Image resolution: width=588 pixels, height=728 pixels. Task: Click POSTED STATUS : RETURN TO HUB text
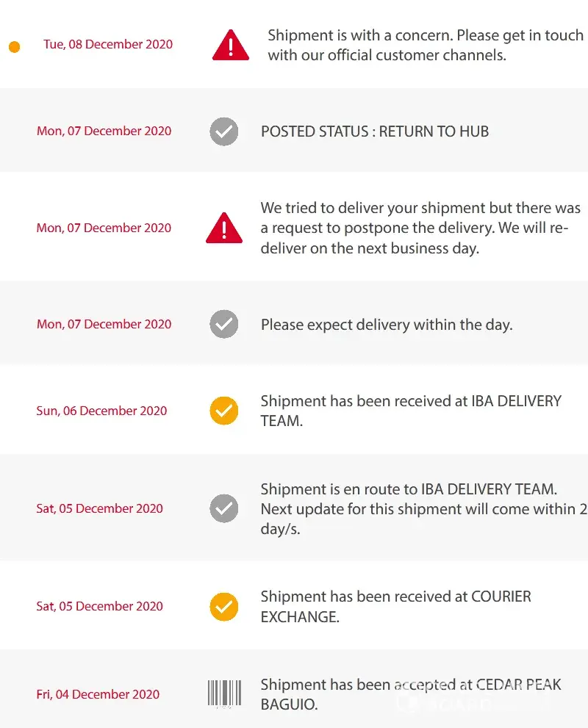pyautogui.click(x=375, y=131)
